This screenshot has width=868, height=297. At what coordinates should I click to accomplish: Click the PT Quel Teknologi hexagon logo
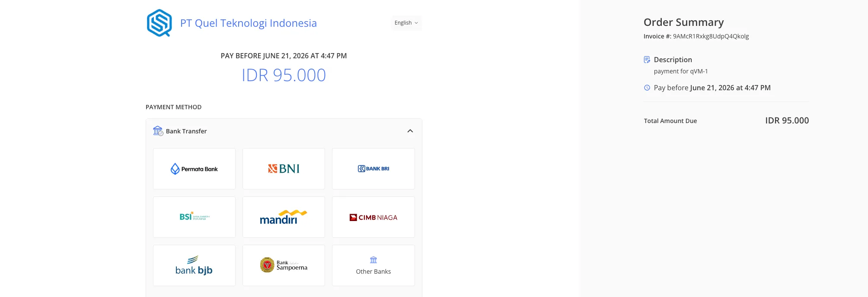point(160,23)
